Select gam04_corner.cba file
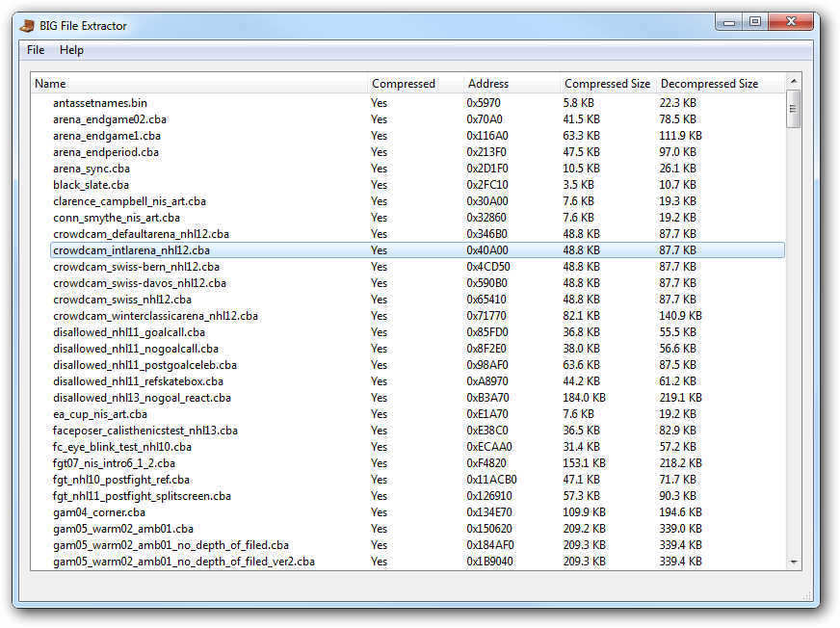The image size is (840, 628). [x=98, y=512]
